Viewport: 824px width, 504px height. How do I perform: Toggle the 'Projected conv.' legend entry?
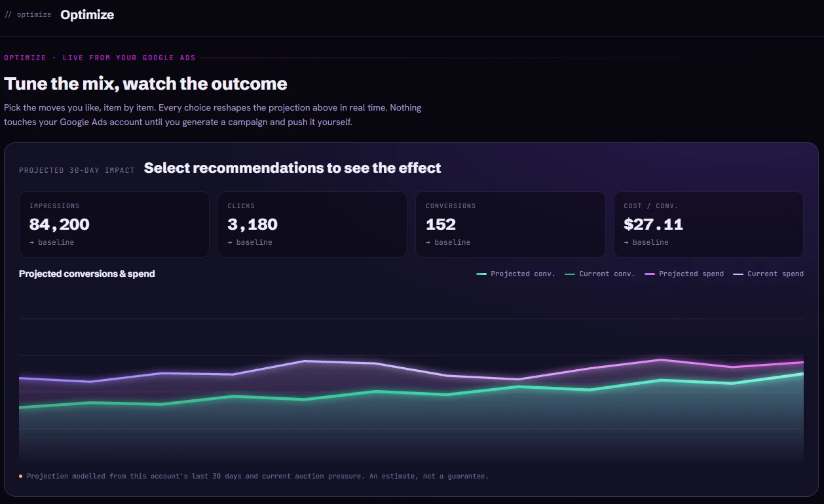coord(515,274)
